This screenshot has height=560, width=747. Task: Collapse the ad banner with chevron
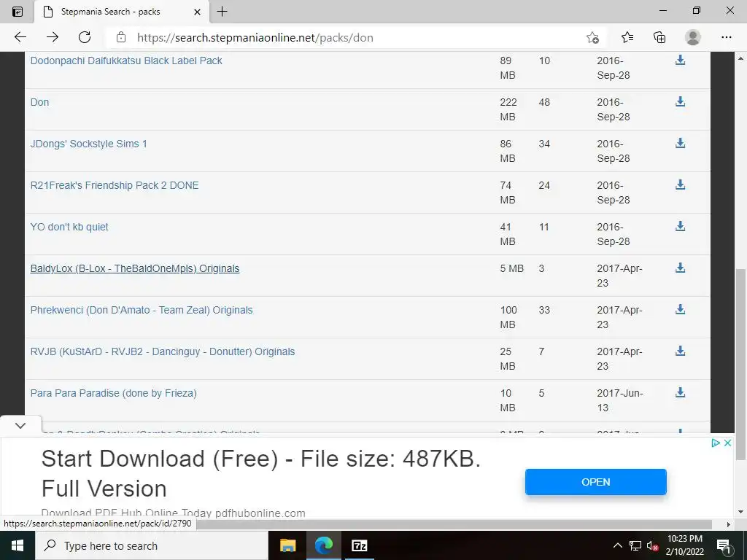point(20,425)
